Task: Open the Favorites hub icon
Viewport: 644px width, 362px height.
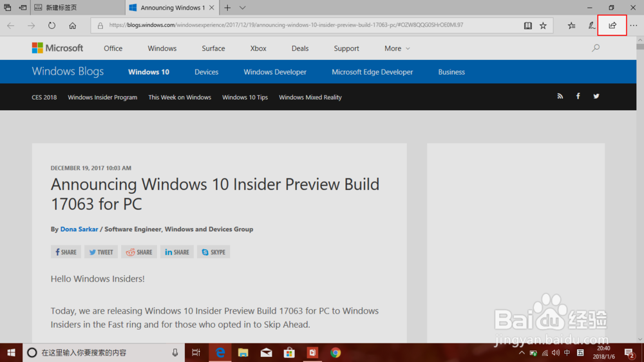Action: (x=571, y=25)
